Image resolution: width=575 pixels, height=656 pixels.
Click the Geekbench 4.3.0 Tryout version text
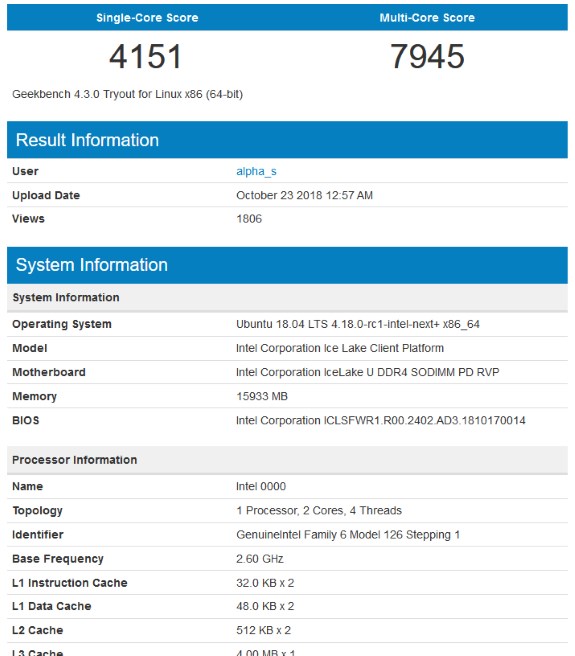tap(127, 94)
